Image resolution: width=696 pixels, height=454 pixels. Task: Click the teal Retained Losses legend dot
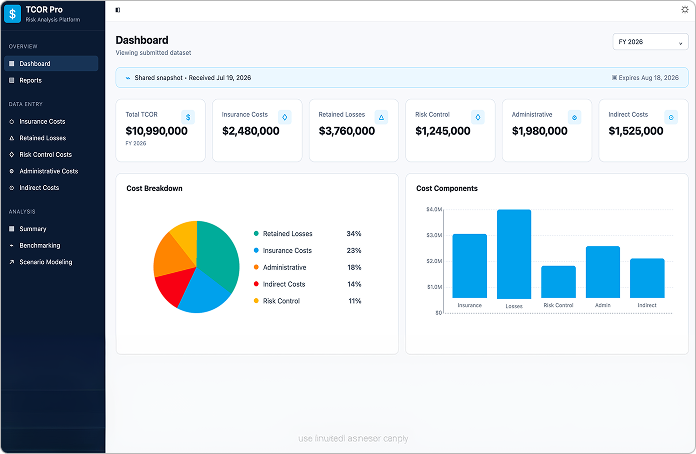pos(256,233)
